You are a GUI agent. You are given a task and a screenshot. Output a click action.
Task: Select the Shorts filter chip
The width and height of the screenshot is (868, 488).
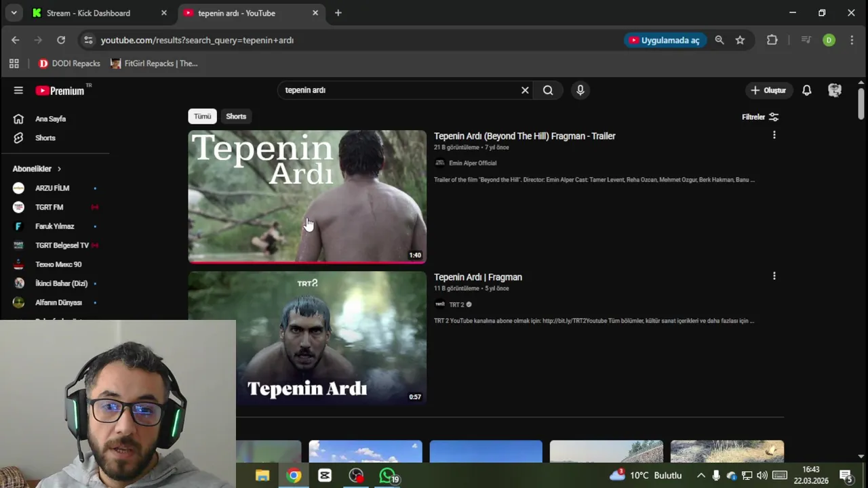236,117
